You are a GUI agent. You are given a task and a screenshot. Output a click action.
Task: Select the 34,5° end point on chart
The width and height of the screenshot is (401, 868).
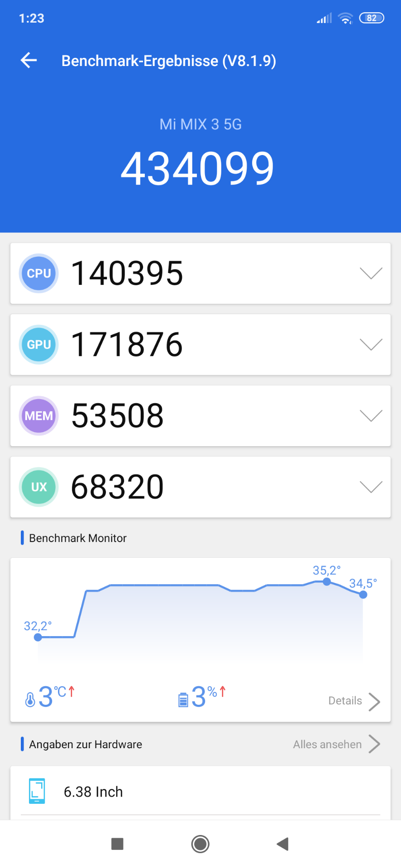tap(363, 595)
